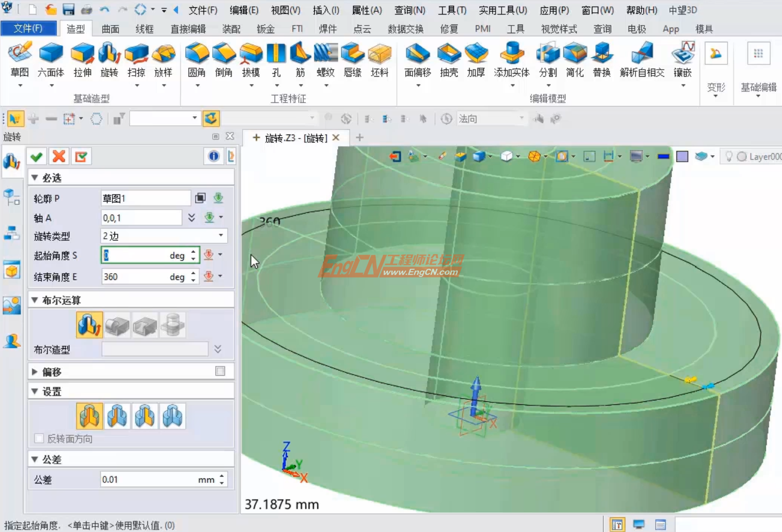Check the 反转面方向 checkbox
This screenshot has width=782, height=532.
(x=39, y=439)
